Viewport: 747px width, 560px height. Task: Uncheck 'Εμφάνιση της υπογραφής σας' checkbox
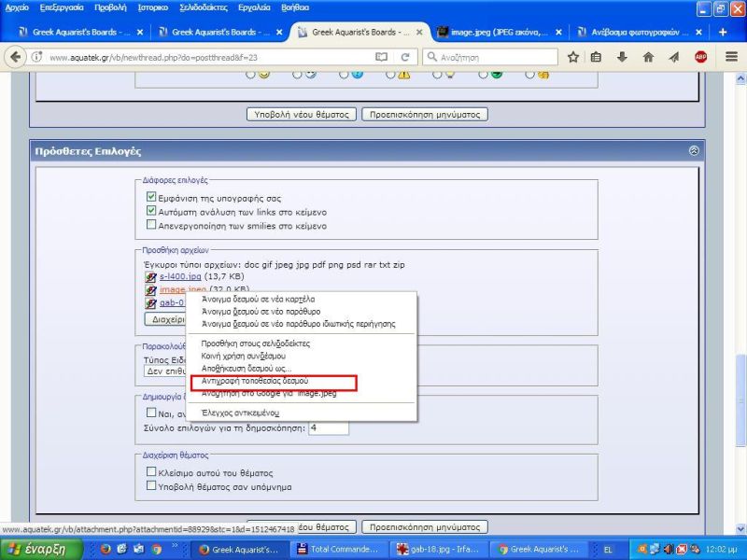pos(151,198)
